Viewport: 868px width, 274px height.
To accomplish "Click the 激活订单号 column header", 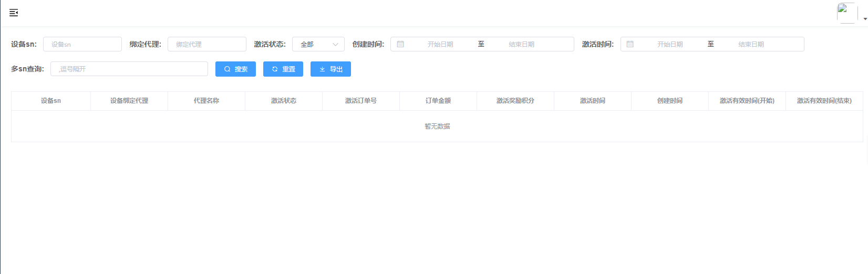I will click(361, 101).
